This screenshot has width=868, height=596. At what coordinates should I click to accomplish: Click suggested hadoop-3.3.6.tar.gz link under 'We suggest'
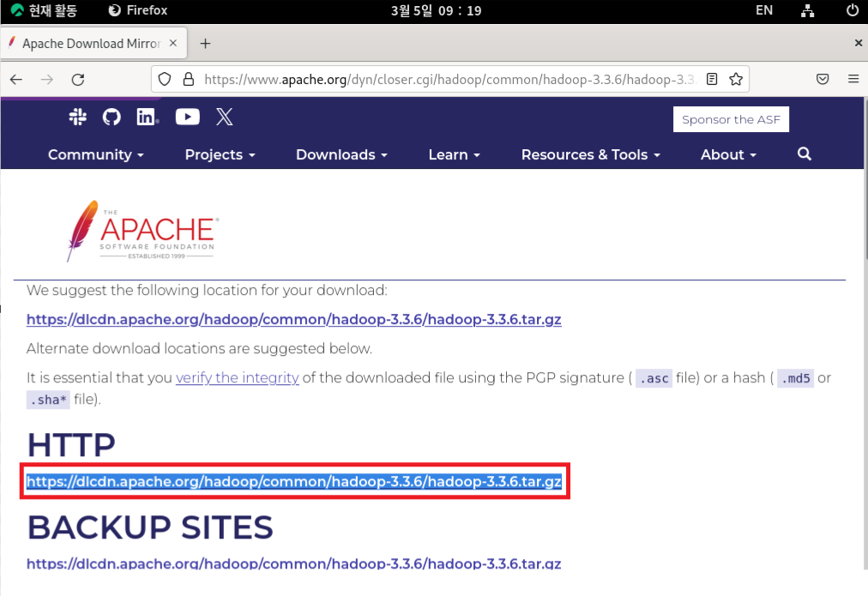coord(294,319)
